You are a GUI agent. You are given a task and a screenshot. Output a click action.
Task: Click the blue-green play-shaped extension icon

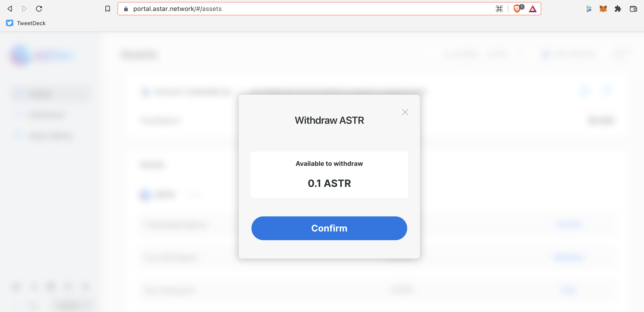589,9
